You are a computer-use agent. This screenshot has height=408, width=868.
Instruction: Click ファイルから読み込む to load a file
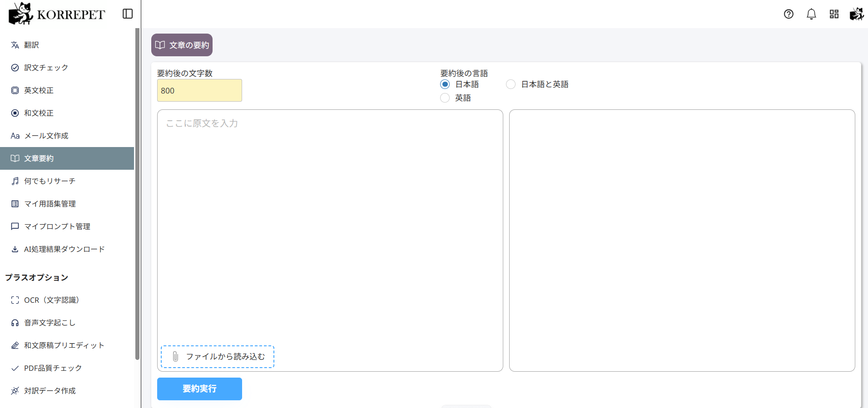pos(218,357)
